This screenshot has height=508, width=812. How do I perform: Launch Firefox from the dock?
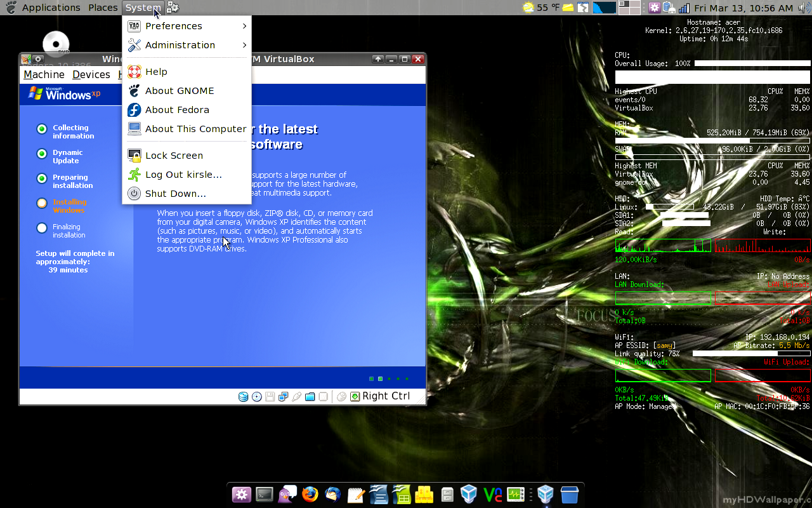(310, 494)
